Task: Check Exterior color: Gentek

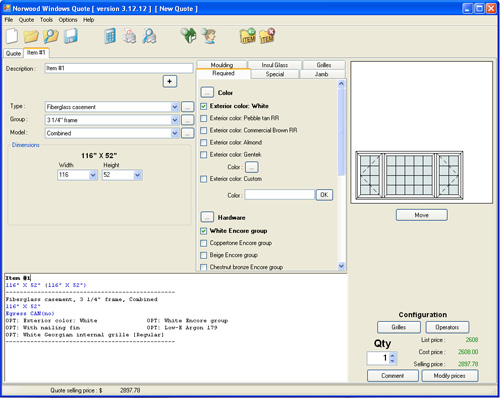Action: (204, 155)
